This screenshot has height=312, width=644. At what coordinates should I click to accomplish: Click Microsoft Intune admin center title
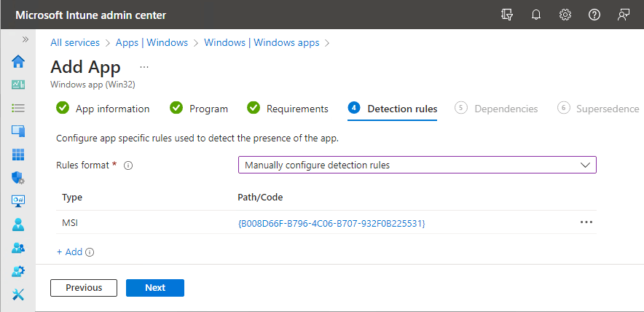91,15
